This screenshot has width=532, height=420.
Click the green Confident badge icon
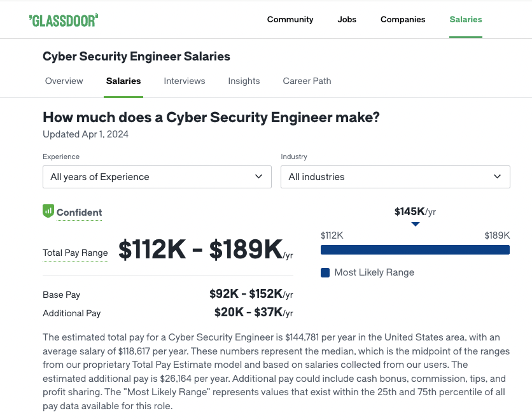[x=48, y=211]
